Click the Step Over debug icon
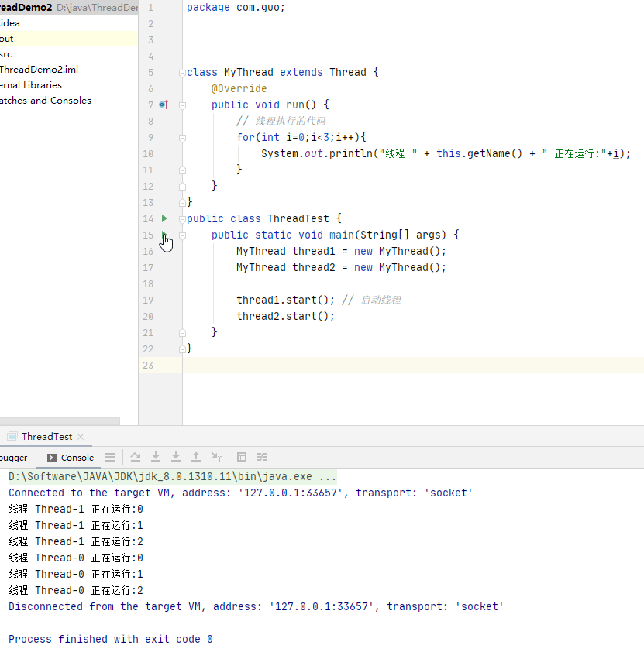The image size is (644, 666). (136, 458)
